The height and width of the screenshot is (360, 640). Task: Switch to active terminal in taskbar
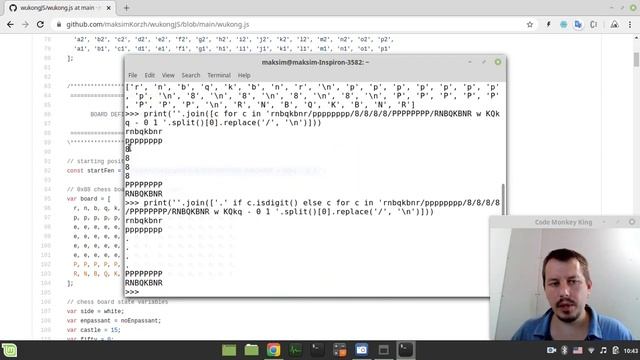coord(406,350)
